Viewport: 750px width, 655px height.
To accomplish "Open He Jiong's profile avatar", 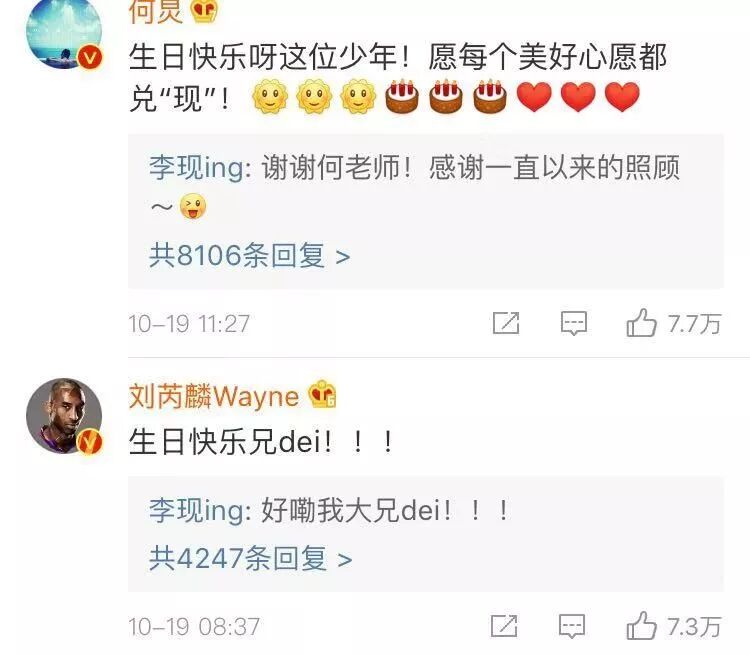I will [64, 32].
